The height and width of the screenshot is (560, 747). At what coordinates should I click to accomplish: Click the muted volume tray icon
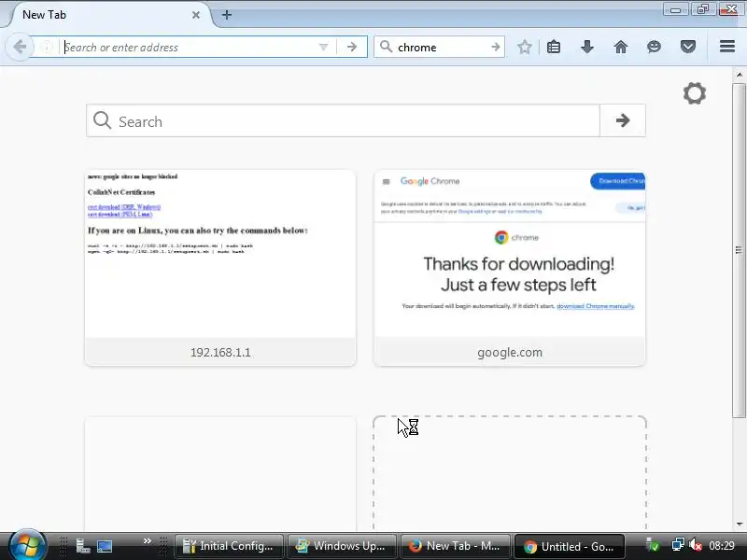696,545
